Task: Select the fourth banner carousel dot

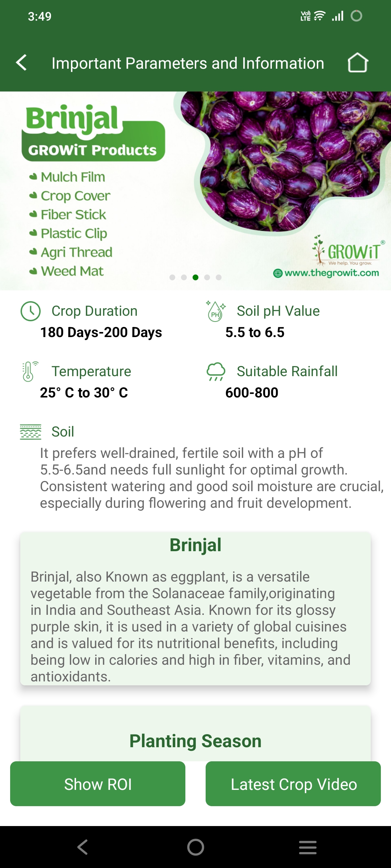Action: coord(207,277)
